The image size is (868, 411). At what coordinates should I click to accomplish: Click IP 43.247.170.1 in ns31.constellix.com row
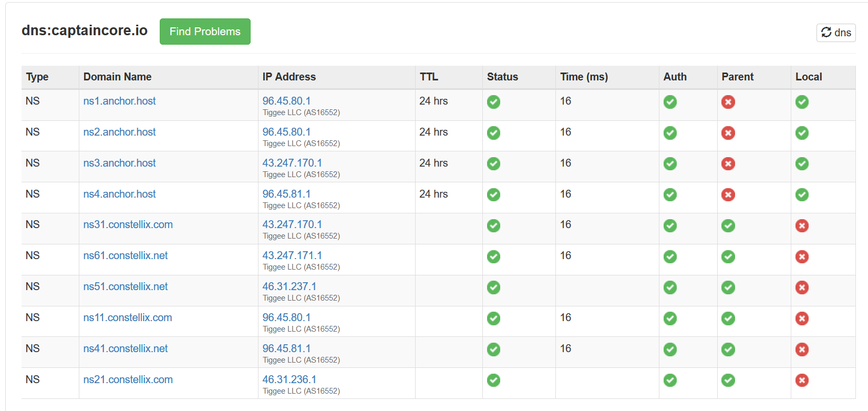[x=292, y=224]
